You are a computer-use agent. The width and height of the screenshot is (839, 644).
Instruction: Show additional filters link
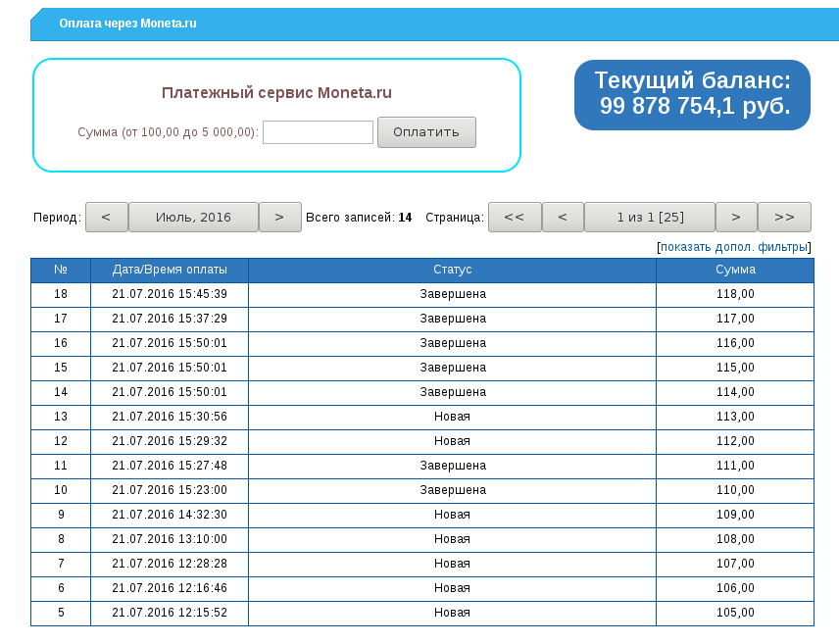click(734, 247)
